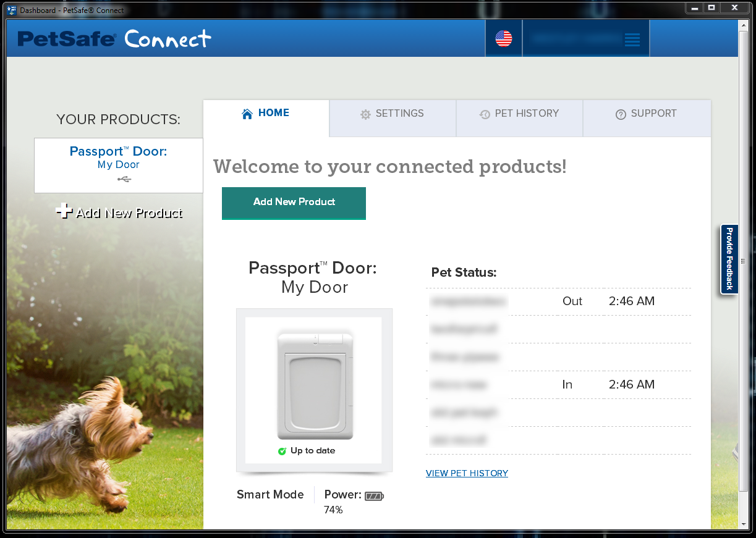This screenshot has height=538, width=756.
Task: Open the hamburger account menu
Action: [632, 40]
